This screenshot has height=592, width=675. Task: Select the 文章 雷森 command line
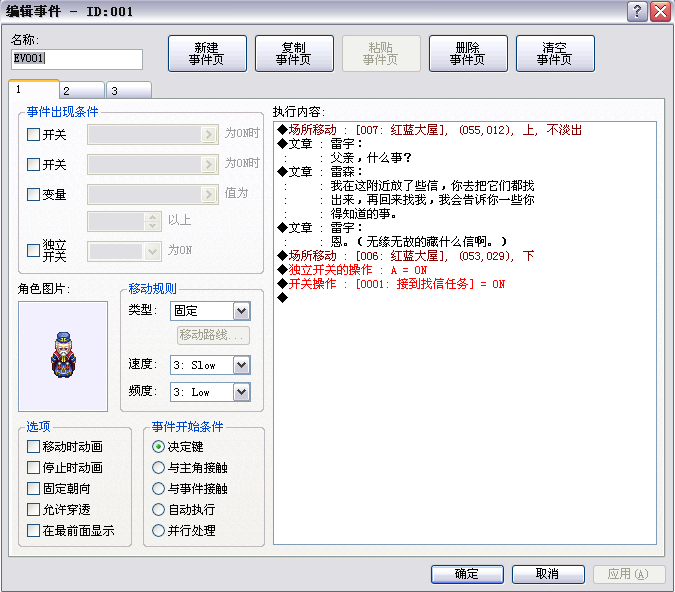pyautogui.click(x=320, y=172)
